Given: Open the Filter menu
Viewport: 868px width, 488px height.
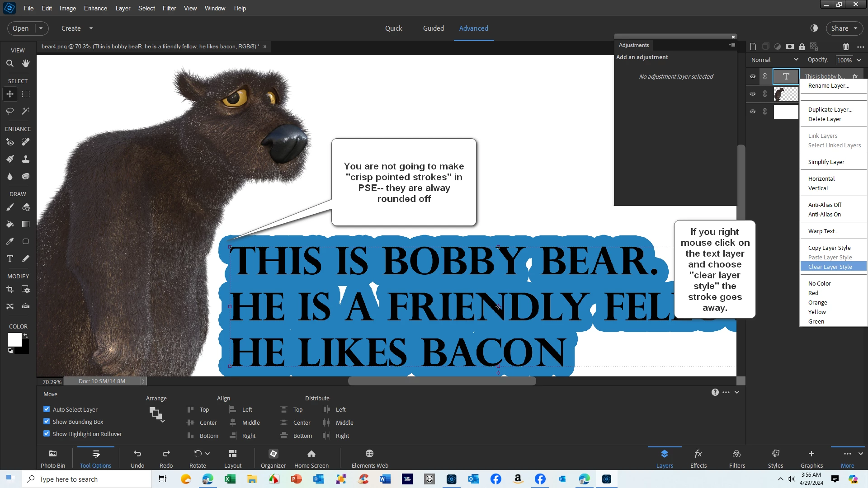Looking at the screenshot, I should pyautogui.click(x=169, y=8).
